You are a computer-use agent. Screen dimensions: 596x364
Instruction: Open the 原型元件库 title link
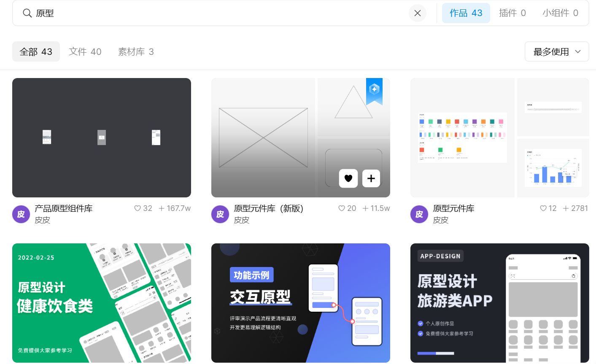point(453,208)
